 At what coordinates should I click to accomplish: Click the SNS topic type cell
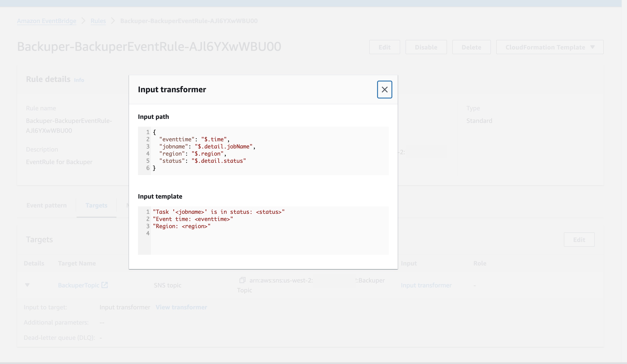point(167,285)
